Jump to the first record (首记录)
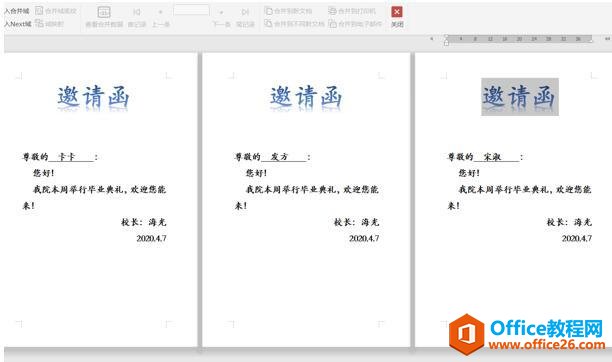This screenshot has height=362, width=612. coord(137,18)
